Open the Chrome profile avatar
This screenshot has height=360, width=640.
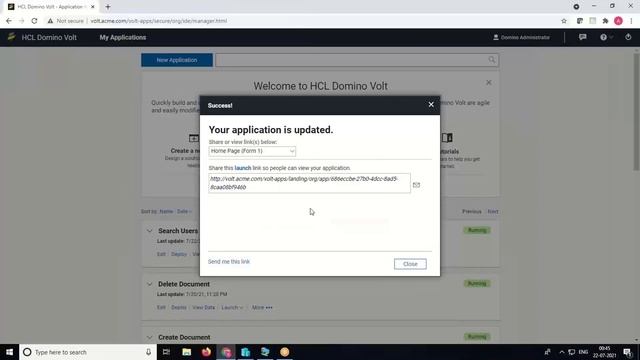tap(618, 21)
